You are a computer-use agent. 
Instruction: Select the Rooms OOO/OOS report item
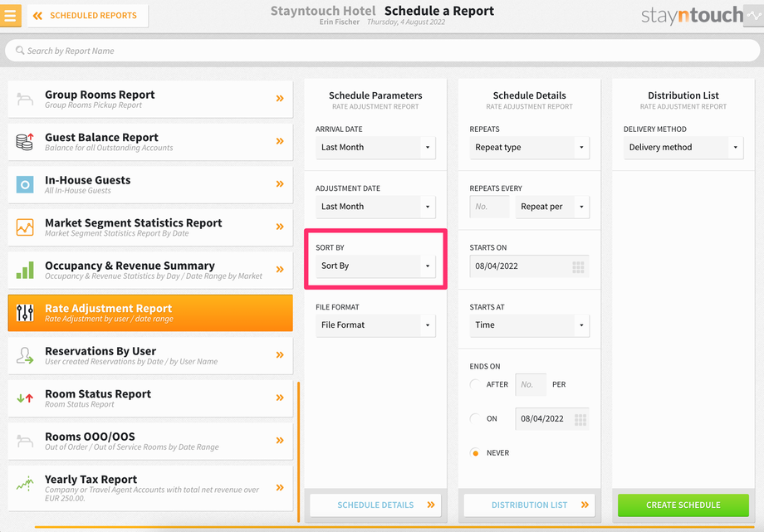tap(150, 441)
